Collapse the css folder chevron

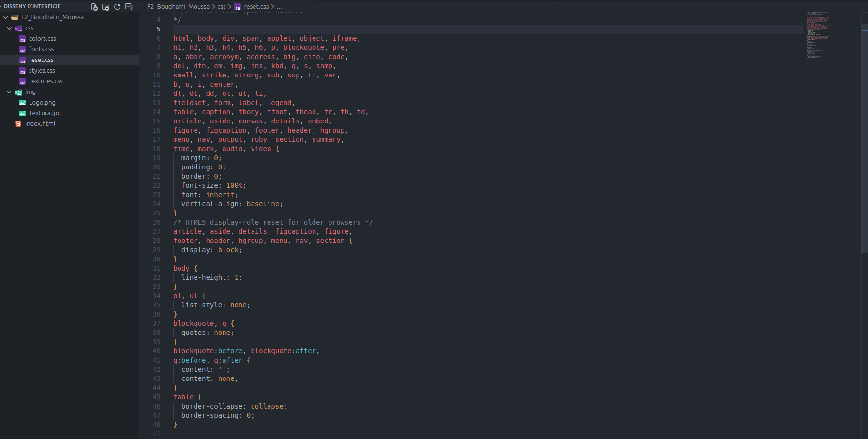pos(9,28)
